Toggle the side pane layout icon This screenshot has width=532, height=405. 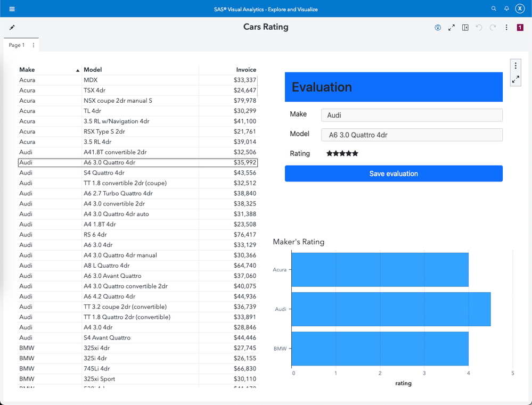[465, 28]
